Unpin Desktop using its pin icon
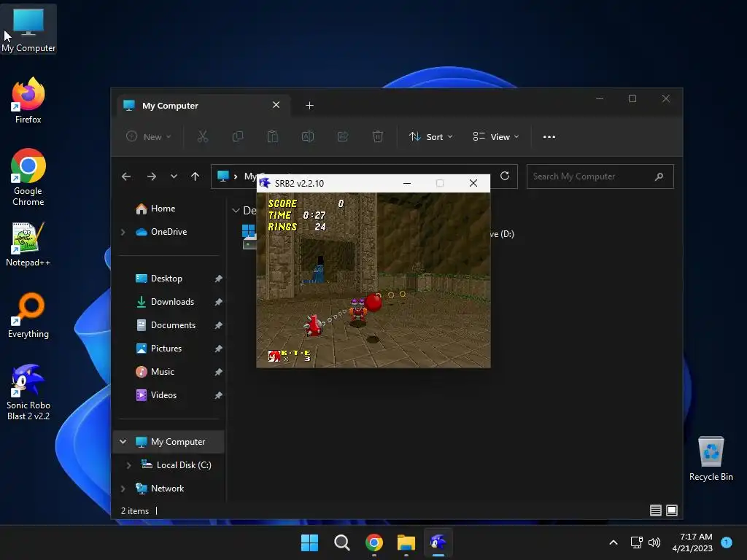The height and width of the screenshot is (560, 747). (218, 279)
